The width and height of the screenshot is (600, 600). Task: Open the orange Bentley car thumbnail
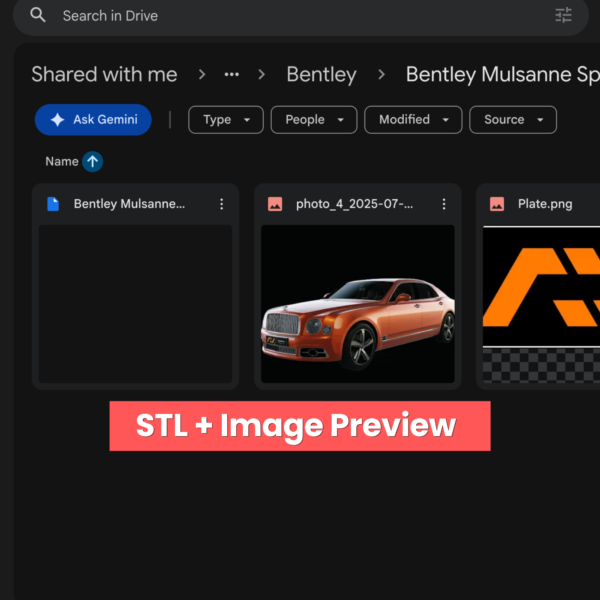(358, 304)
